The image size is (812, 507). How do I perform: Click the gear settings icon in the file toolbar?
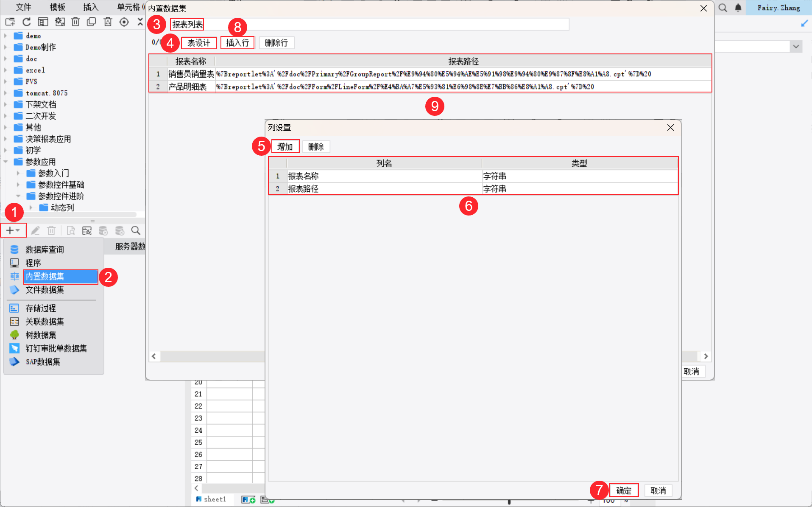coord(60,22)
